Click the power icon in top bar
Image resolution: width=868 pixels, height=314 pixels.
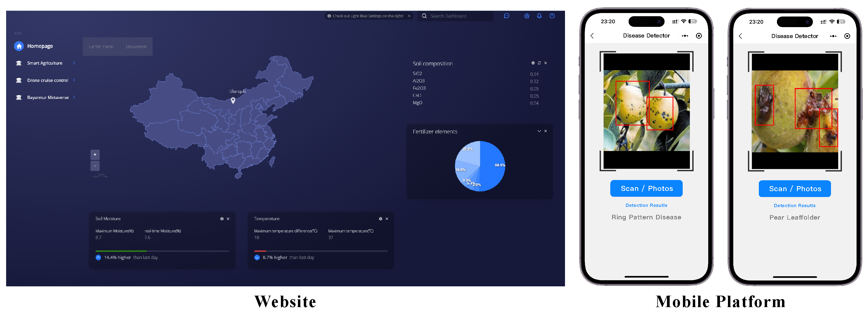click(552, 16)
